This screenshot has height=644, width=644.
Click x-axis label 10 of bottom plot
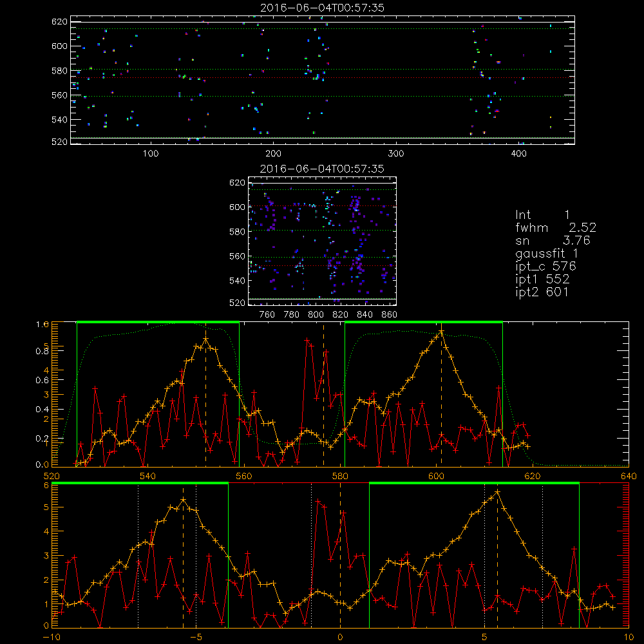[x=629, y=637]
